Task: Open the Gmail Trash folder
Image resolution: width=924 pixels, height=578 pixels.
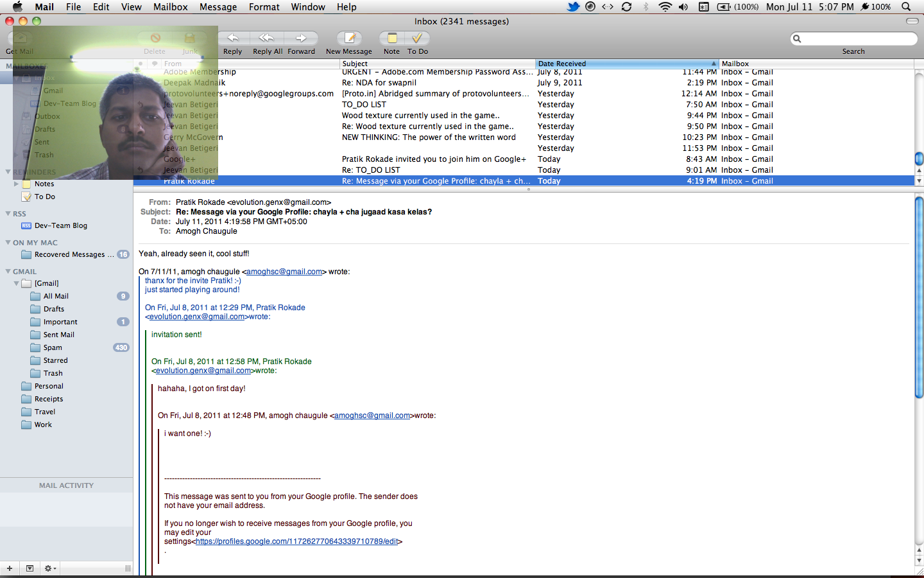Action: pyautogui.click(x=53, y=373)
